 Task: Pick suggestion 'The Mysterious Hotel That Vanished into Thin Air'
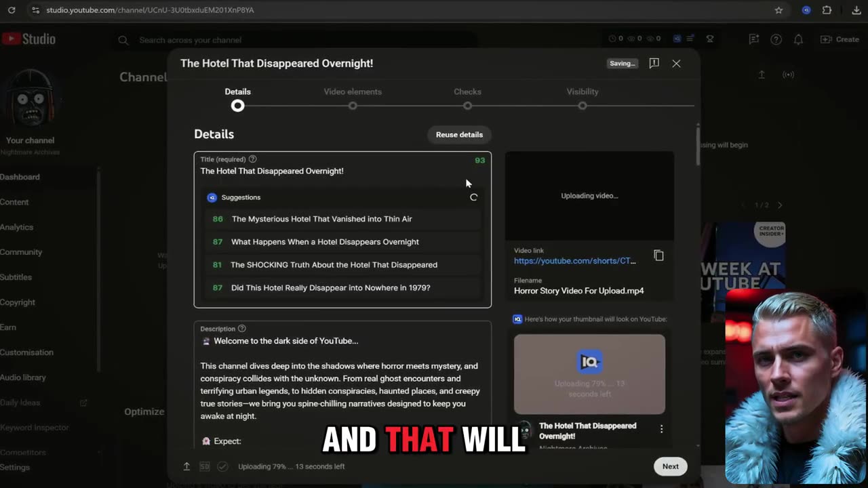pyautogui.click(x=343, y=219)
